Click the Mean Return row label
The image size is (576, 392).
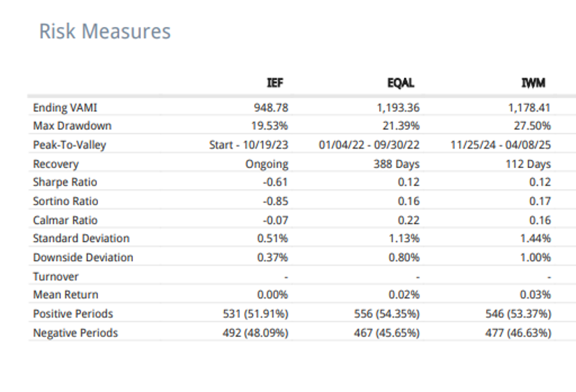[65, 295]
